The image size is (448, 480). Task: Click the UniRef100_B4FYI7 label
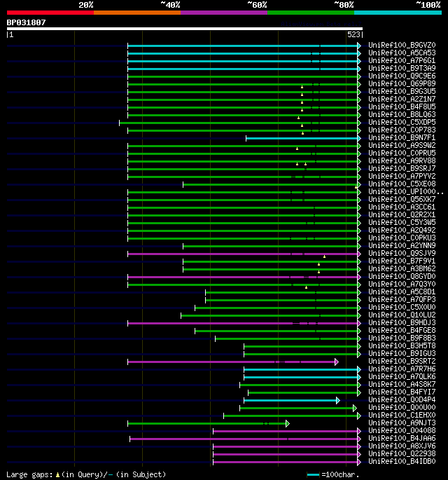[x=402, y=392]
